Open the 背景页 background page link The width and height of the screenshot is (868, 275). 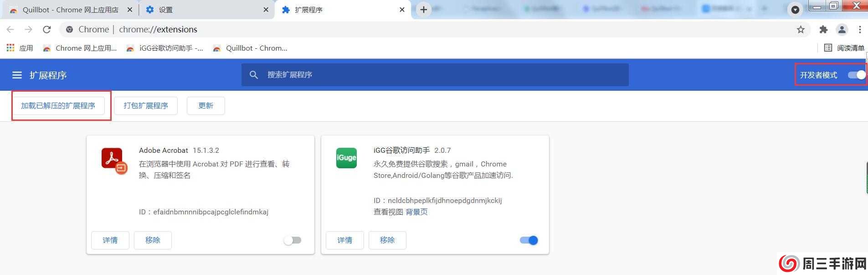416,212
